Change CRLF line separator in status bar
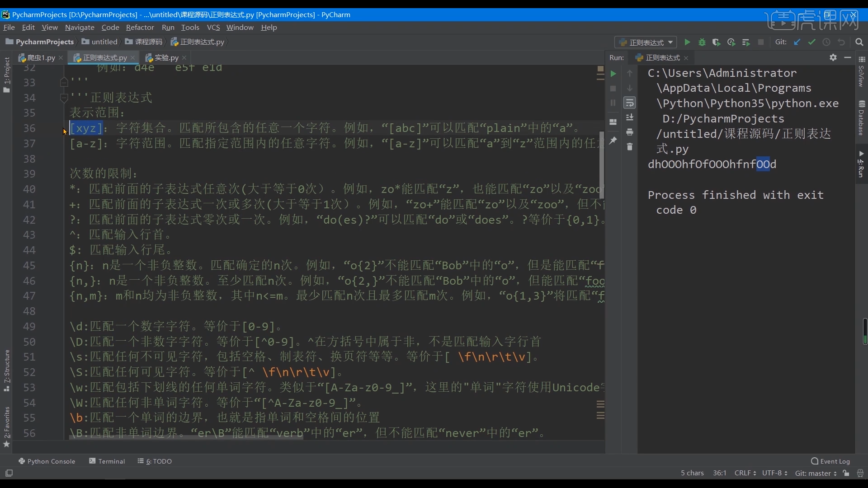This screenshot has width=868, height=488. 745,473
